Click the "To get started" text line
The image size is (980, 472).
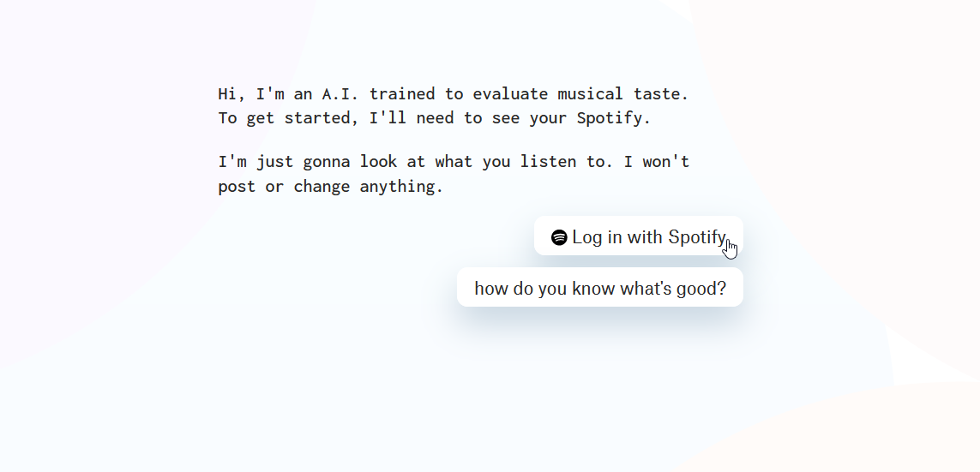click(434, 118)
